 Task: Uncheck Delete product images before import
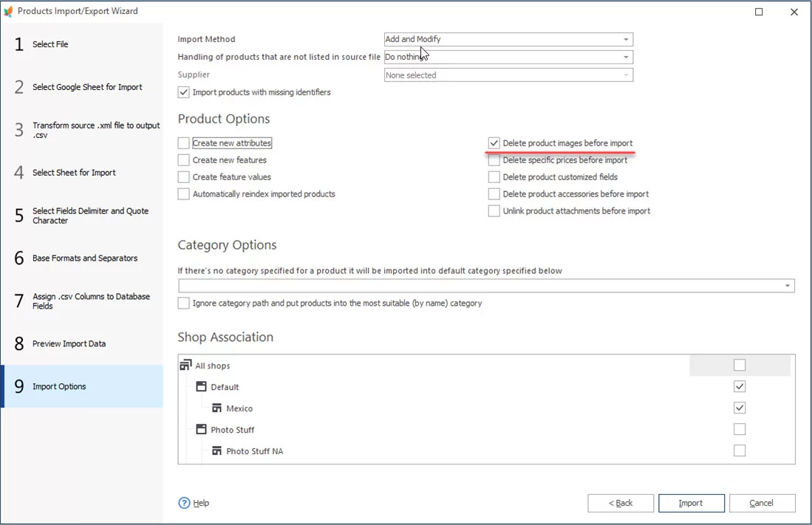point(494,143)
